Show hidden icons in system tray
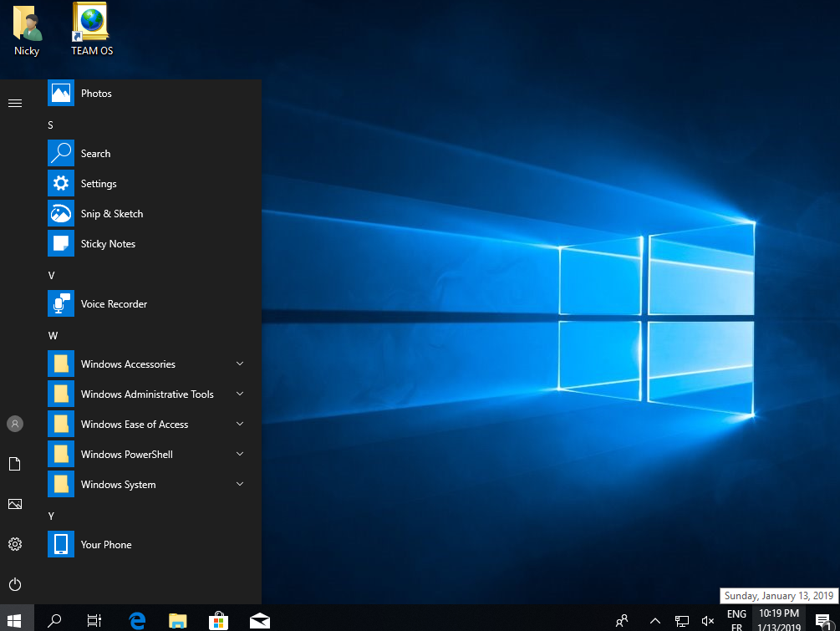The image size is (840, 631). [x=655, y=621]
